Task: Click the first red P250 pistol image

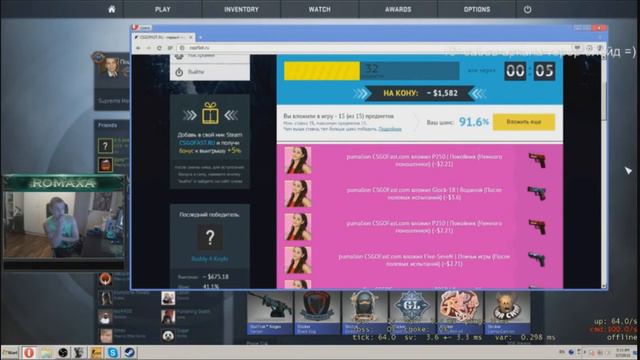Action: point(537,160)
